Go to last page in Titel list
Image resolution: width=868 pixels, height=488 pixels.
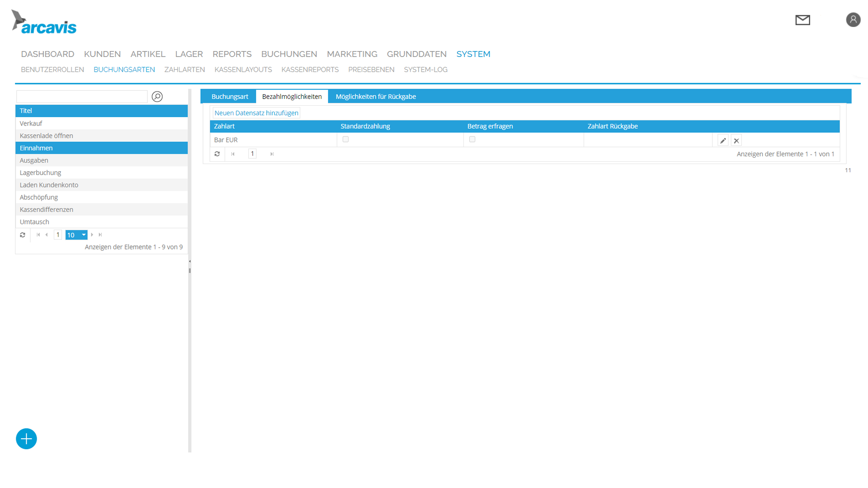pos(100,235)
